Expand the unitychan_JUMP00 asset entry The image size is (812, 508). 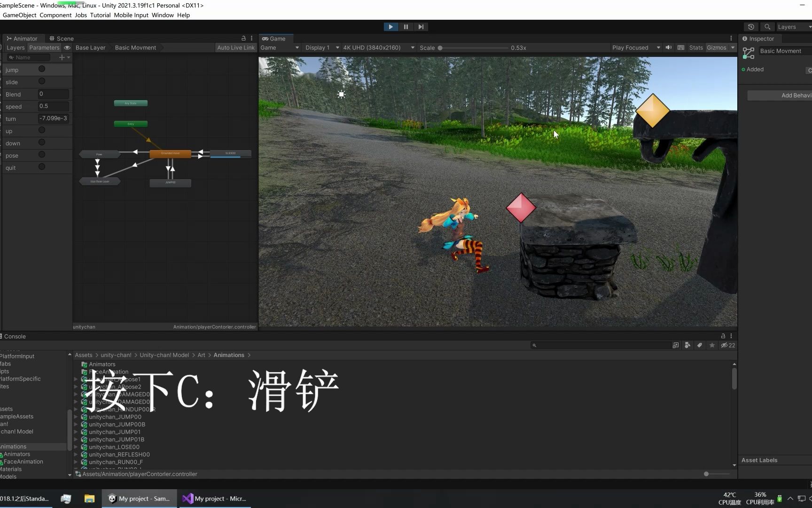[x=75, y=417]
